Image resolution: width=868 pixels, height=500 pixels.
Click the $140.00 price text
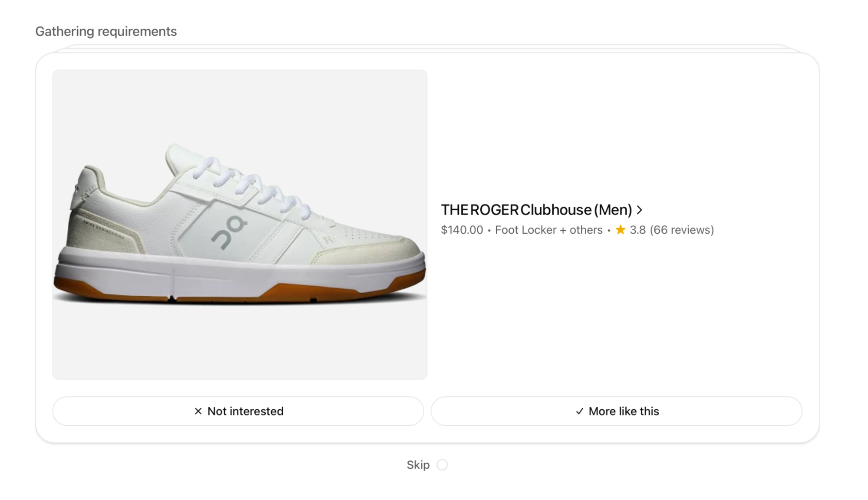coord(462,230)
